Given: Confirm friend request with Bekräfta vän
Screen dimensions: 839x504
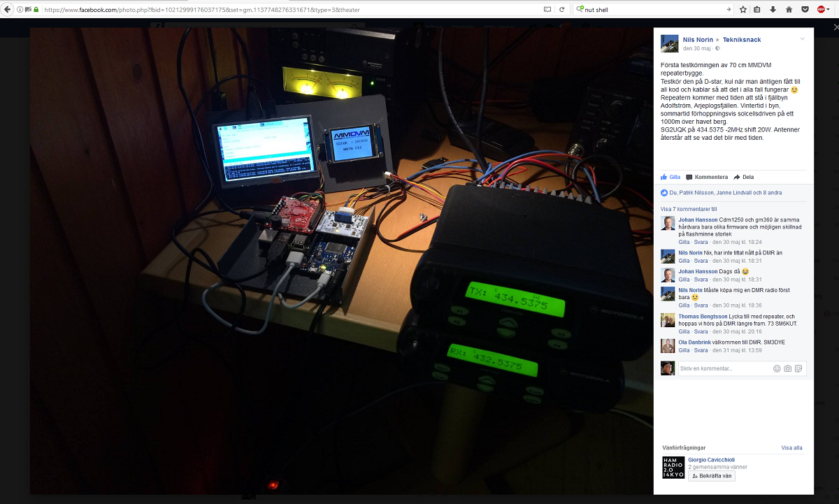Looking at the screenshot, I should tap(712, 476).
